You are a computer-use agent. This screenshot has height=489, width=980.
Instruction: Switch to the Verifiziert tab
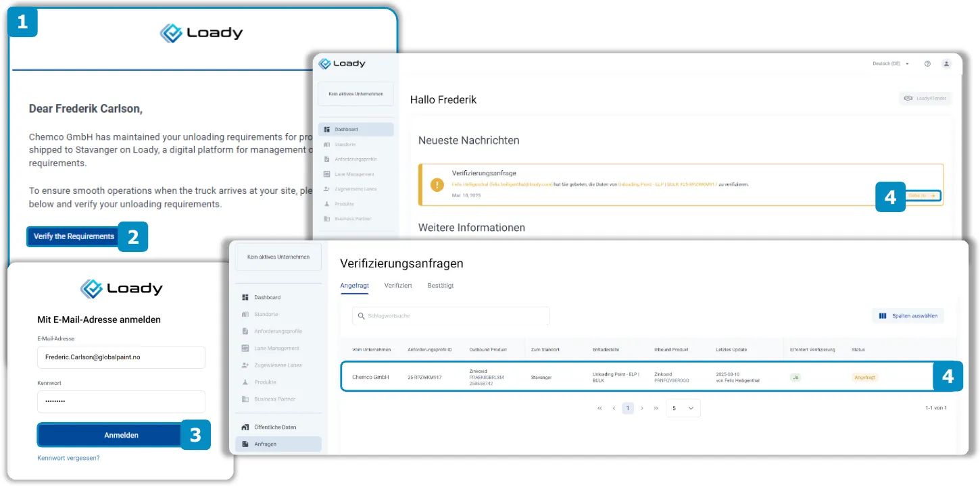398,286
